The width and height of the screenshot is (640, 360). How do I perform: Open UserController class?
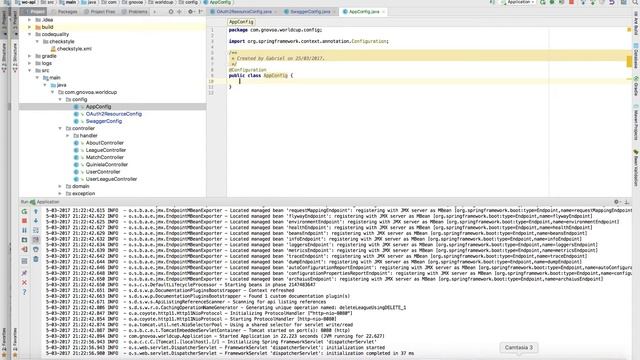point(103,172)
